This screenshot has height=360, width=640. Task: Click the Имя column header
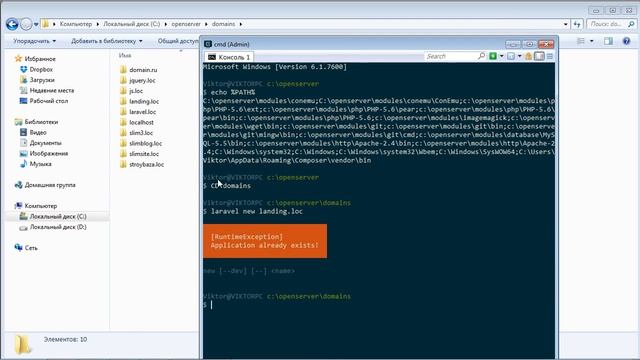tap(125, 55)
